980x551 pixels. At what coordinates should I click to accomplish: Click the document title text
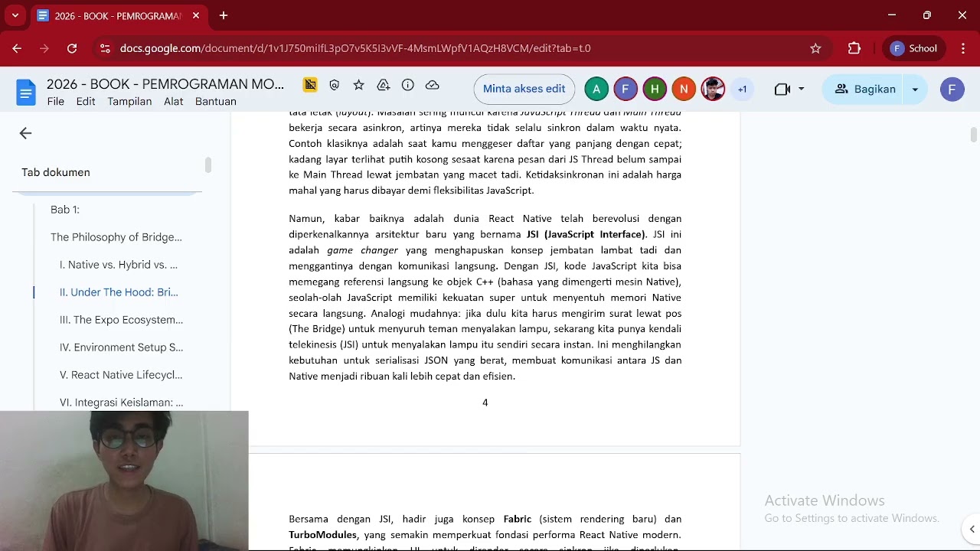(165, 84)
